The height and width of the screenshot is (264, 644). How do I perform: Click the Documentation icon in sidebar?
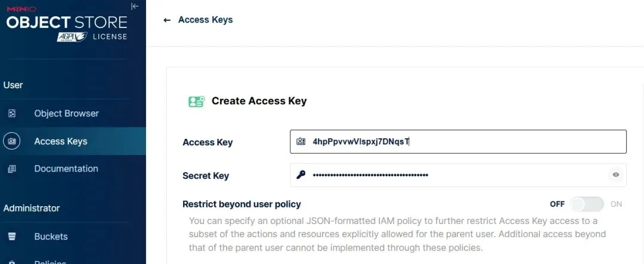(12, 169)
